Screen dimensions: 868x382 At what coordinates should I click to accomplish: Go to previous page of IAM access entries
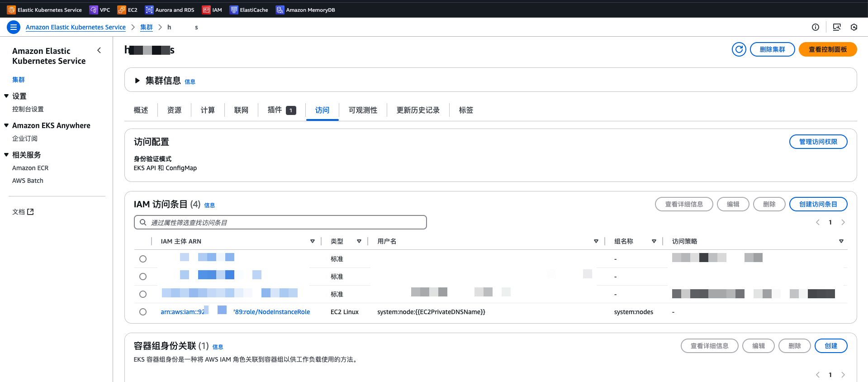(818, 222)
